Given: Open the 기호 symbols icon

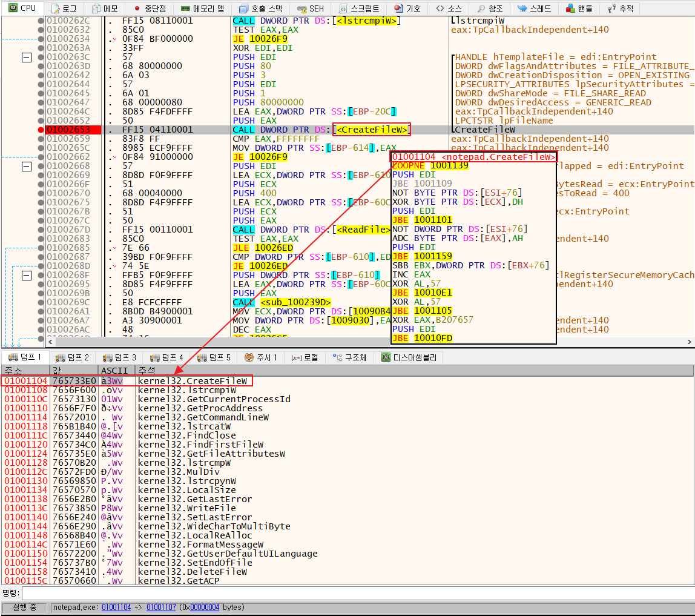Looking at the screenshot, I should (398, 8).
